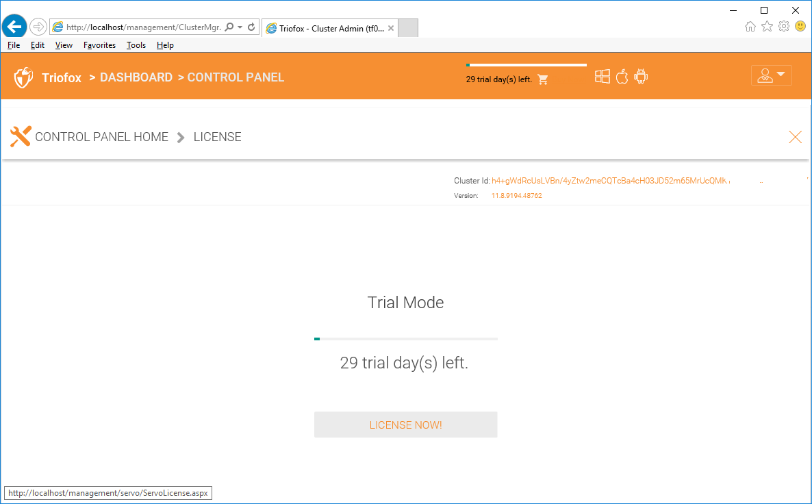Click the Internet Explorer page icon in address bar
The image size is (812, 504).
[x=58, y=27]
